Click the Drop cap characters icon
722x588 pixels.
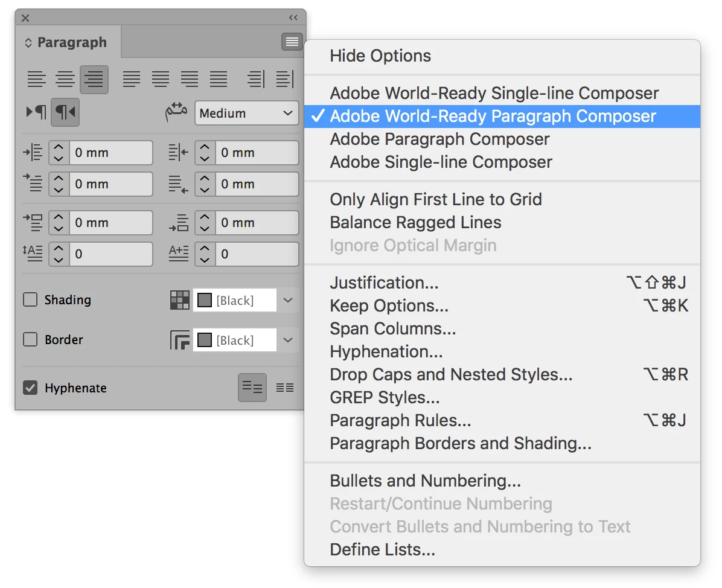178,253
